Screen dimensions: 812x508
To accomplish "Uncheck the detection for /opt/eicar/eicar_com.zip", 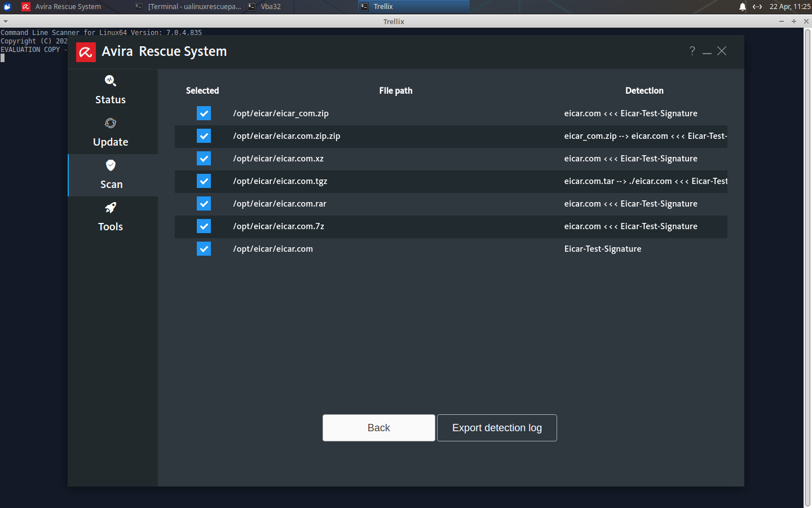I will pyautogui.click(x=204, y=113).
